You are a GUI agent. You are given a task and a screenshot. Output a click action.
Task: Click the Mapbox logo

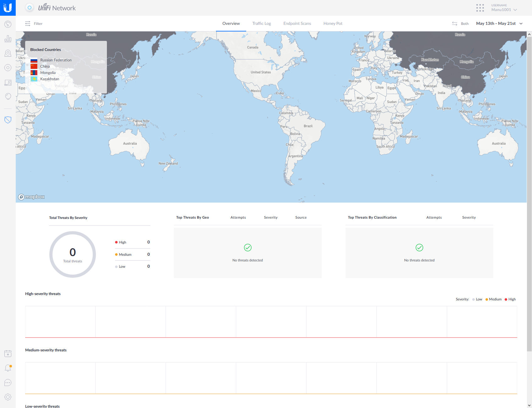coord(31,197)
